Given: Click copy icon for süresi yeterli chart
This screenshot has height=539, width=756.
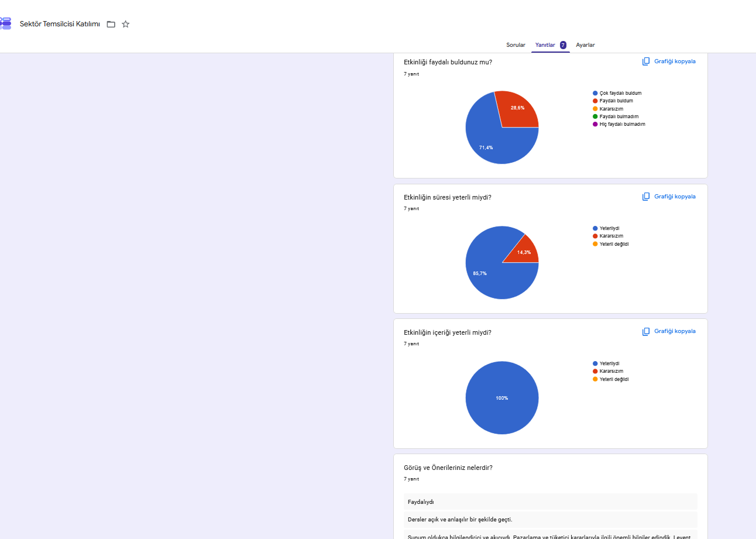Looking at the screenshot, I should click(646, 197).
